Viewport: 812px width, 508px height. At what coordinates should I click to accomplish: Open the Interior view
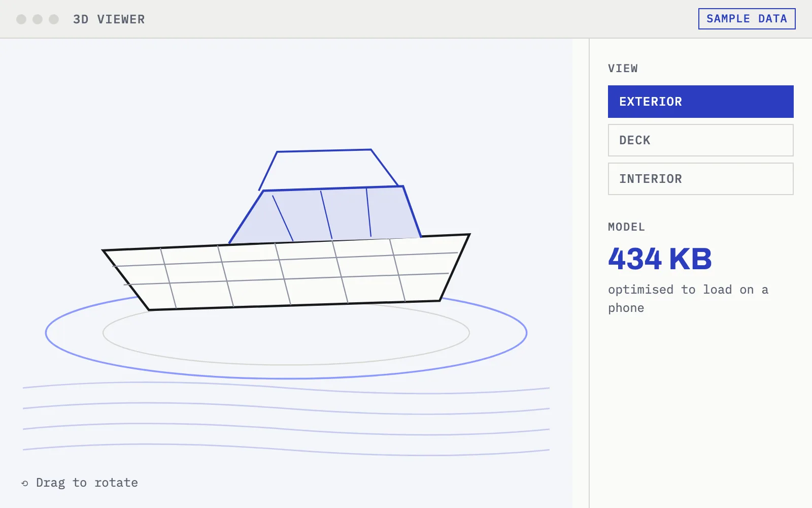tap(700, 179)
